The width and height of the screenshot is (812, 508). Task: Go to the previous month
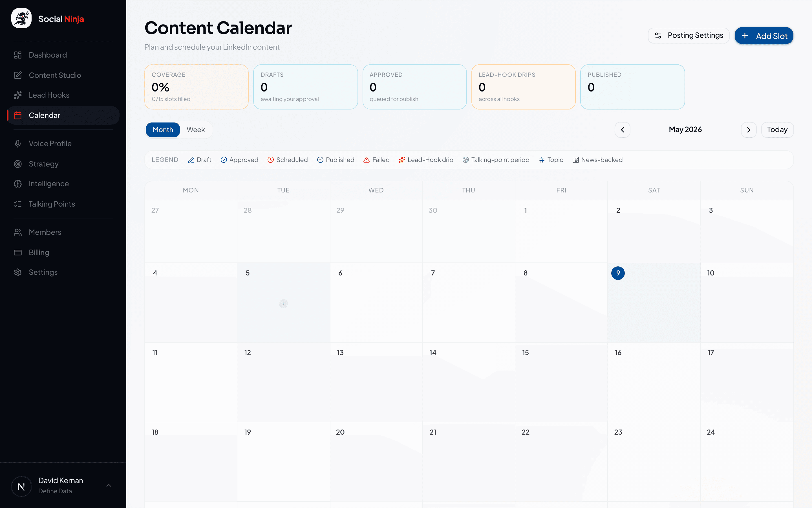[x=623, y=130]
